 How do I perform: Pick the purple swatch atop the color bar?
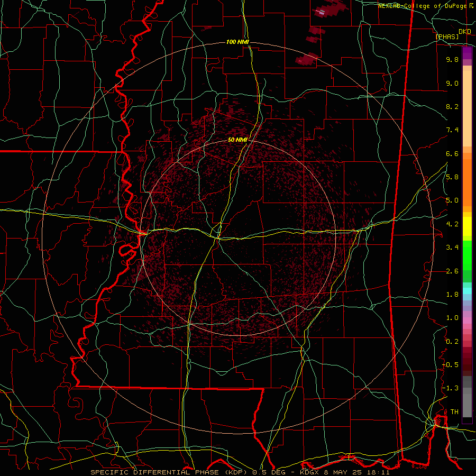467,53
